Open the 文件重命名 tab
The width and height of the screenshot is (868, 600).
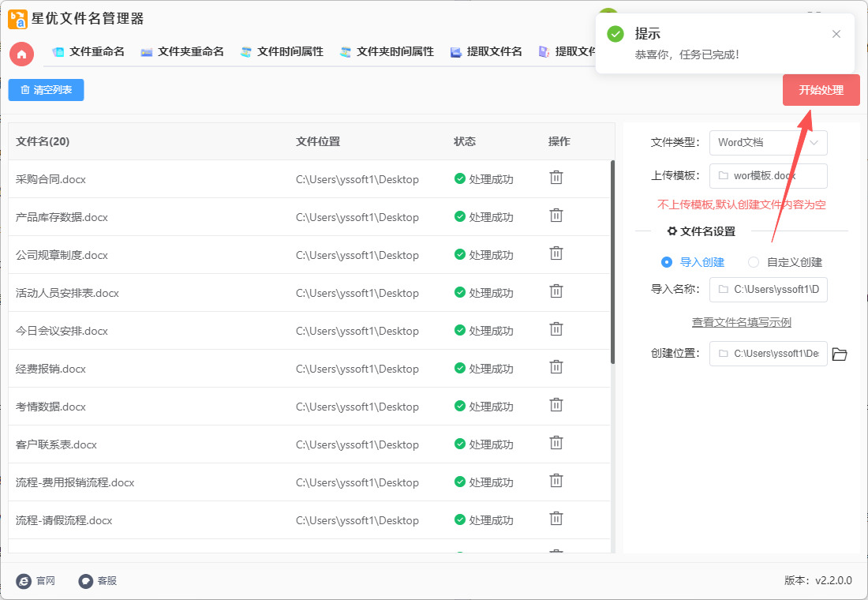[x=88, y=51]
